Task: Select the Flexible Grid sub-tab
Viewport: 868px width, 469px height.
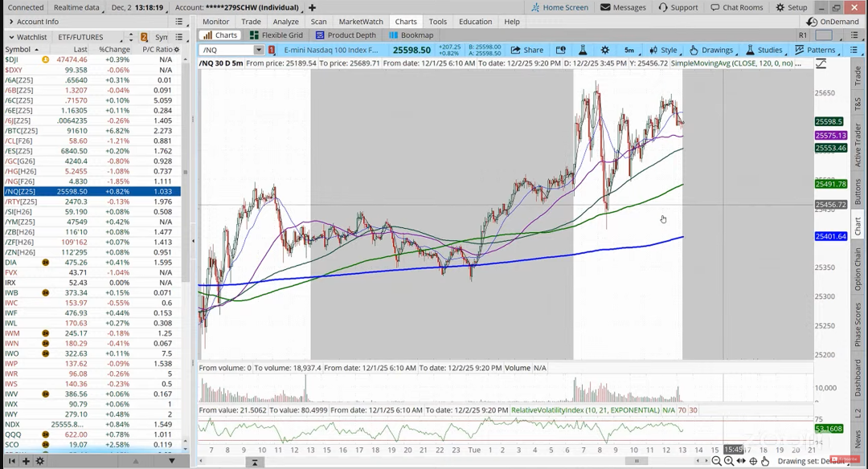Action: (x=276, y=35)
